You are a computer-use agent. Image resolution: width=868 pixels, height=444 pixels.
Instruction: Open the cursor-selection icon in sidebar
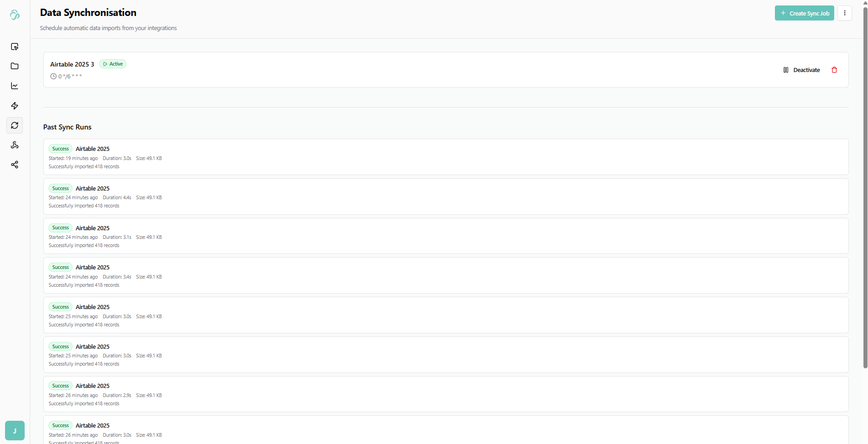point(15,46)
